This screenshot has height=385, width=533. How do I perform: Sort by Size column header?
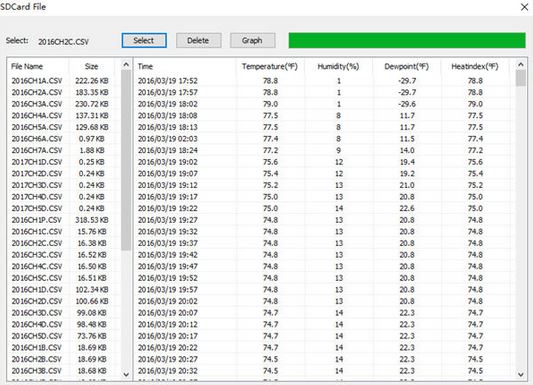click(x=91, y=66)
